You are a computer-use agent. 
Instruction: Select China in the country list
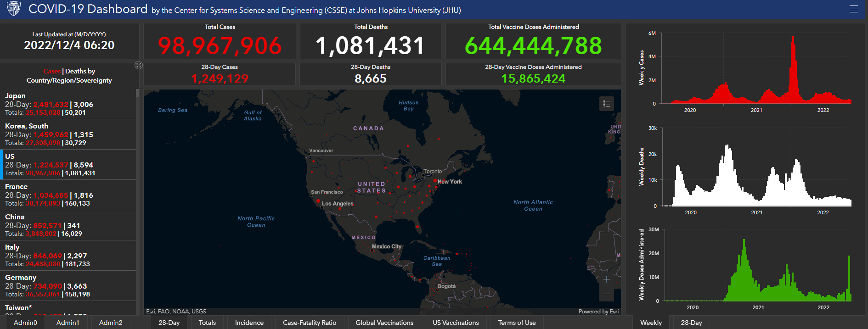click(x=68, y=225)
